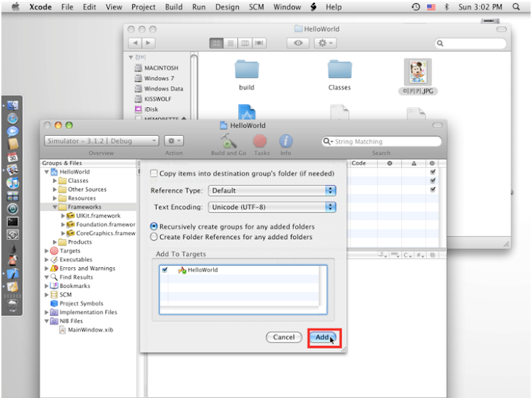Select icon view in Finder toolbar
Screen dimensions: 532x400
coord(216,43)
